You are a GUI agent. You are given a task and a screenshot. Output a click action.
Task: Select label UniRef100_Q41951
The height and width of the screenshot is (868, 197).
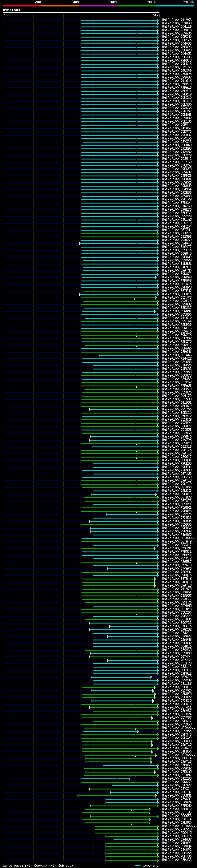(177, 402)
